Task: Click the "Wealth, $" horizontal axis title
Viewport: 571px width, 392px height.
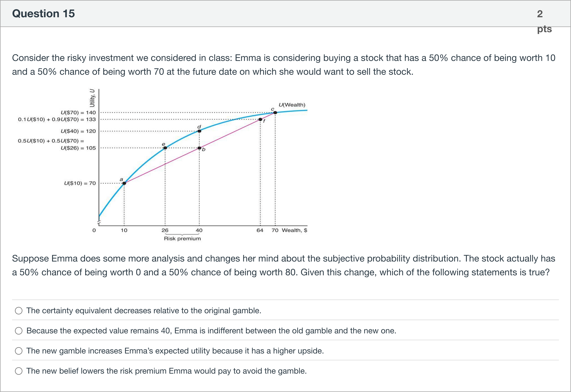Action: [x=294, y=230]
